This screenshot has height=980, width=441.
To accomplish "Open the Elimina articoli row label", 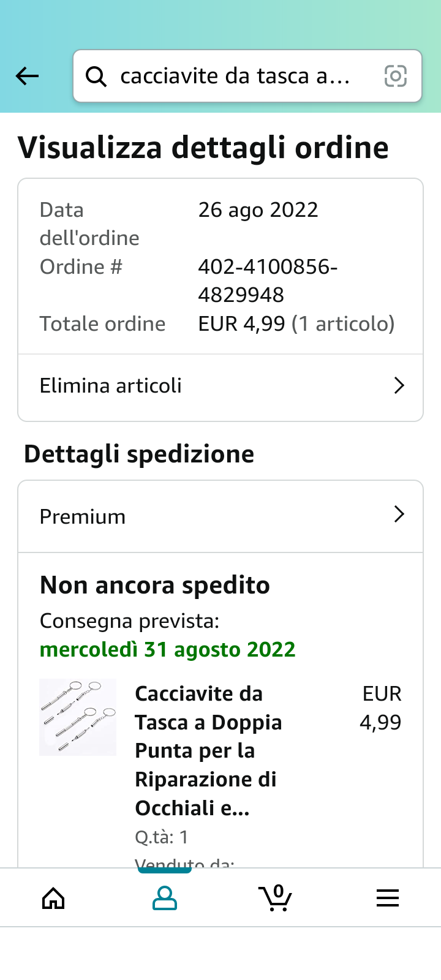I will pyautogui.click(x=111, y=386).
